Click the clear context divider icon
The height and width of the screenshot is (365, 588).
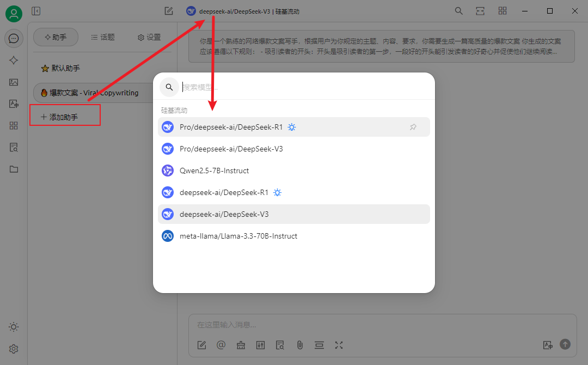click(319, 345)
